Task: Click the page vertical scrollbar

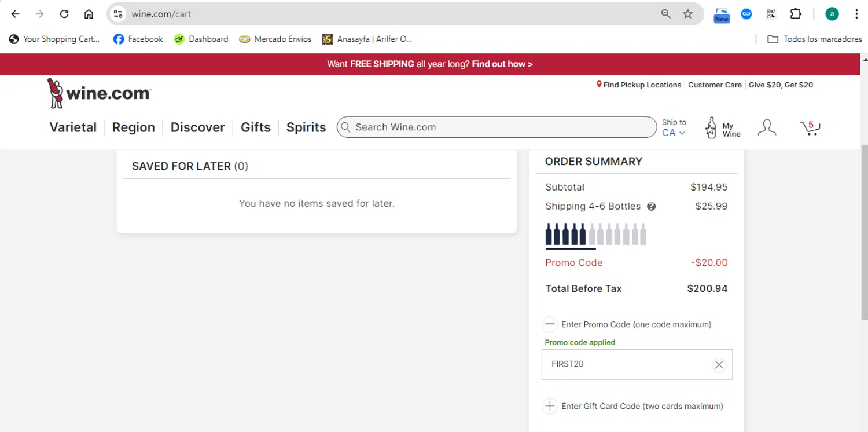Action: tap(865, 232)
